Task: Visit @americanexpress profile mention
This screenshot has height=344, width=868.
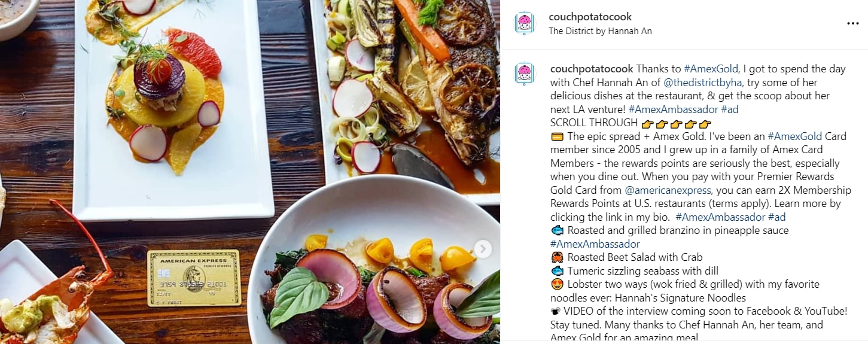Action: pos(668,190)
